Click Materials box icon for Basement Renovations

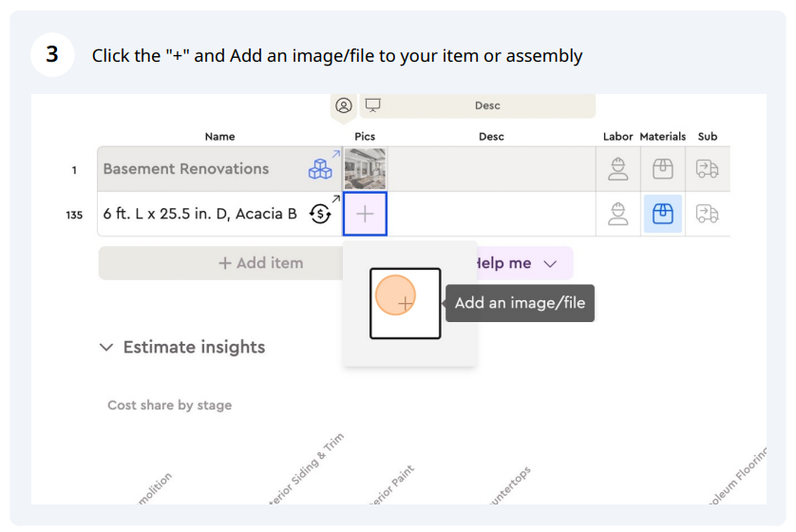coord(662,169)
